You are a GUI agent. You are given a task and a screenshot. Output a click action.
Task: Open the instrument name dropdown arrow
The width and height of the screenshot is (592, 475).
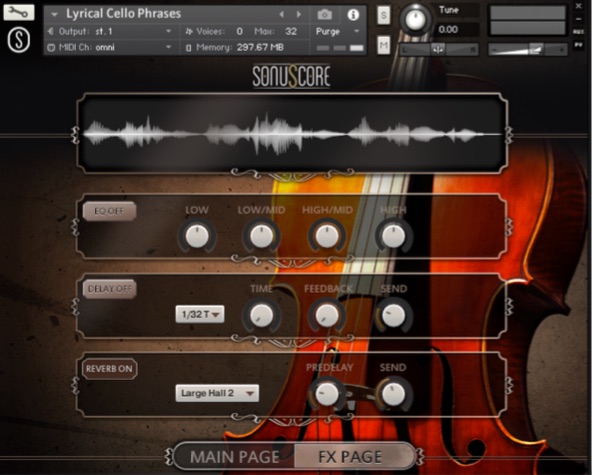[54, 15]
